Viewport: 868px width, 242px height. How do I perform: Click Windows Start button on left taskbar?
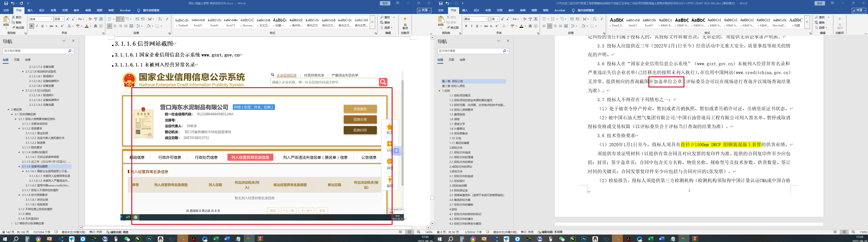(5, 239)
